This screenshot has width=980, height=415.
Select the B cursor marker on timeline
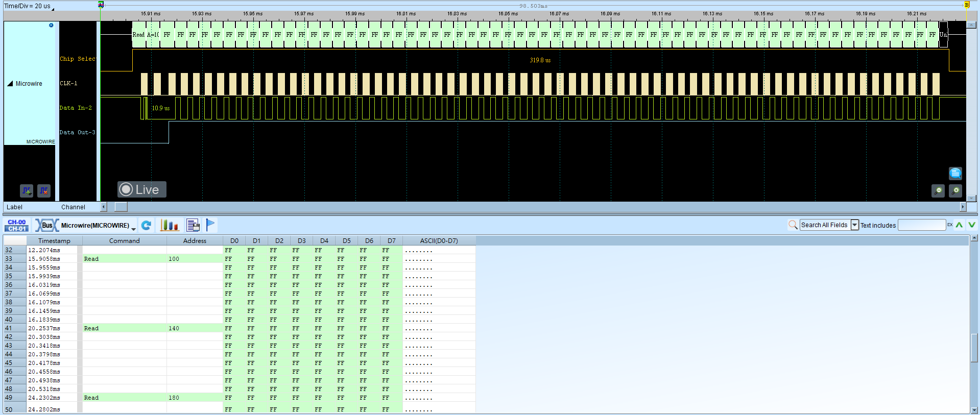tap(967, 5)
